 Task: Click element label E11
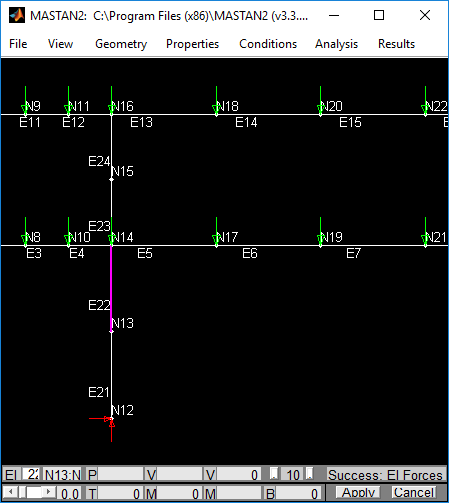point(30,122)
